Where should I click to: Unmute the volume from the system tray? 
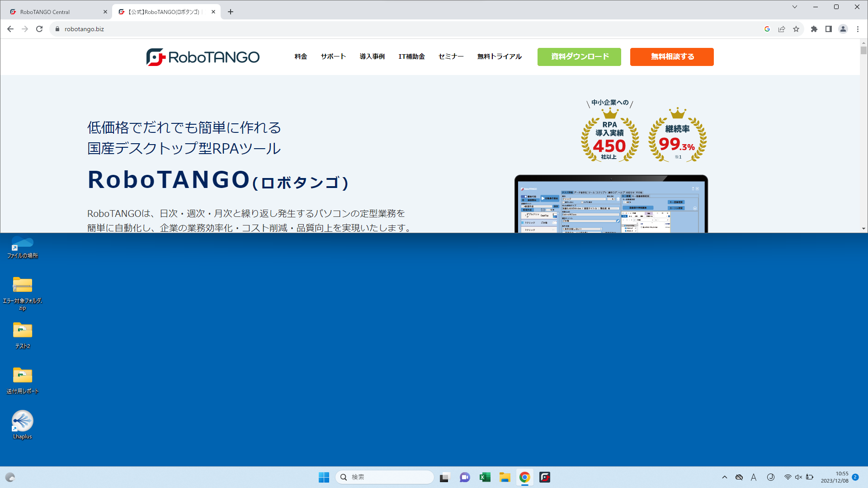(x=799, y=477)
